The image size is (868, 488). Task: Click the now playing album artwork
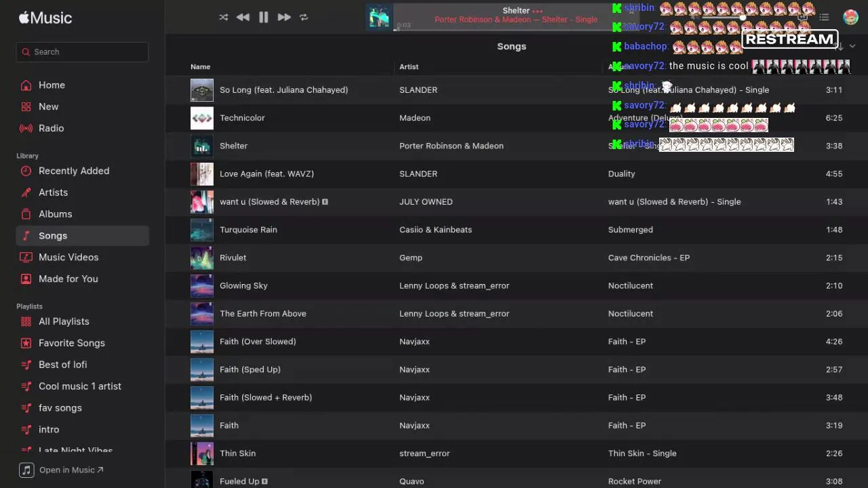point(378,18)
